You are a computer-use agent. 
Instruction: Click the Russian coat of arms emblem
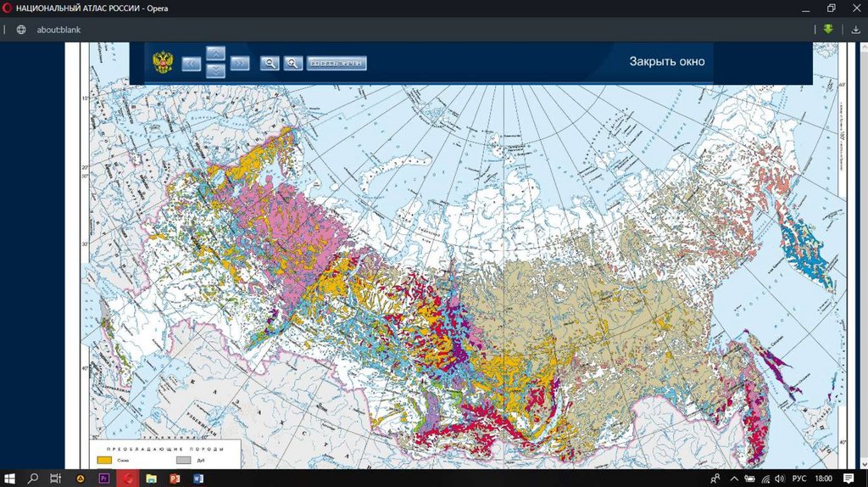click(162, 62)
